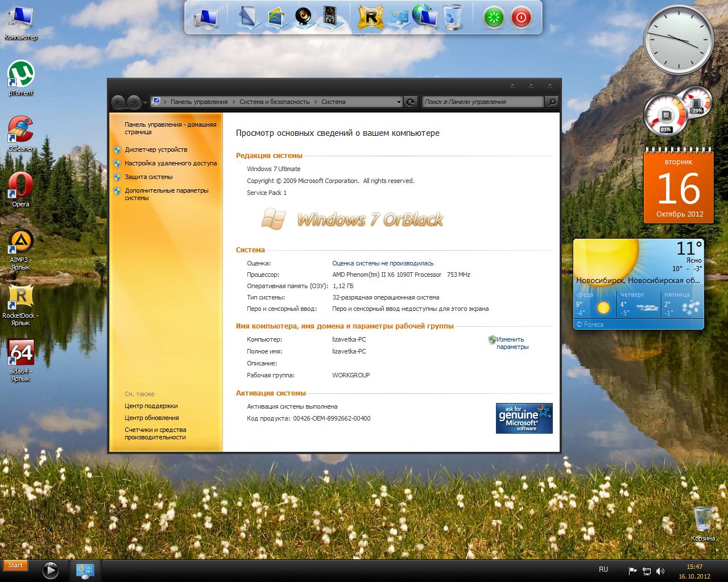Click the computer icon in RocketDock
The height and width of the screenshot is (582, 728).
pos(206,18)
